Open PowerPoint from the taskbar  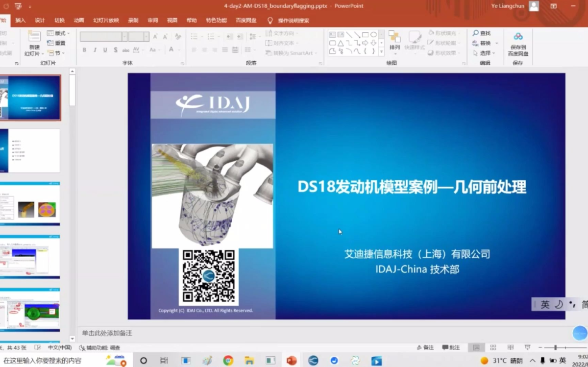[292, 361]
